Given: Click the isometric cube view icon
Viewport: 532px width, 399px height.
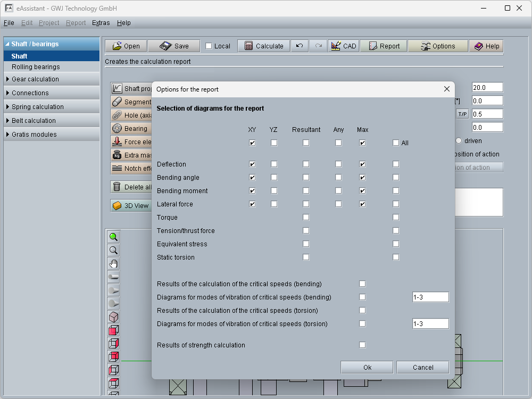Looking at the screenshot, I should tap(113, 317).
